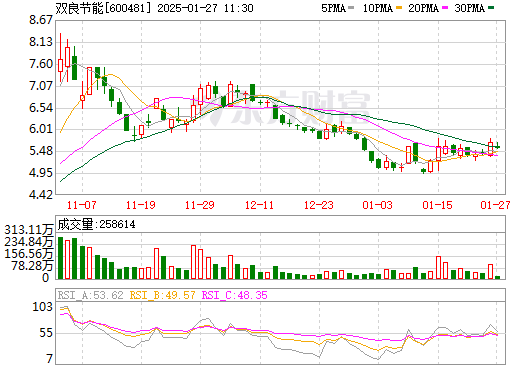Image resolution: width=520 pixels, height=365 pixels.
Task: Click the 10PMA legend label
Action: point(378,8)
